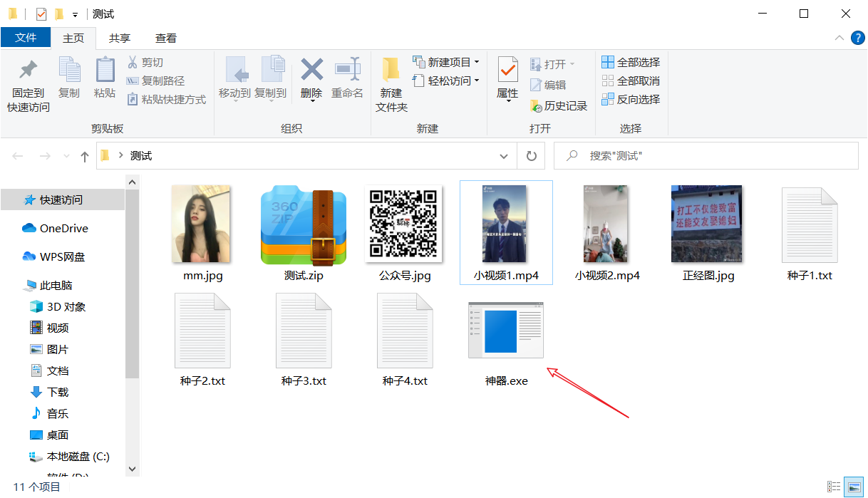
Task: Open the recent locations dropdown arrow
Action: [66, 156]
